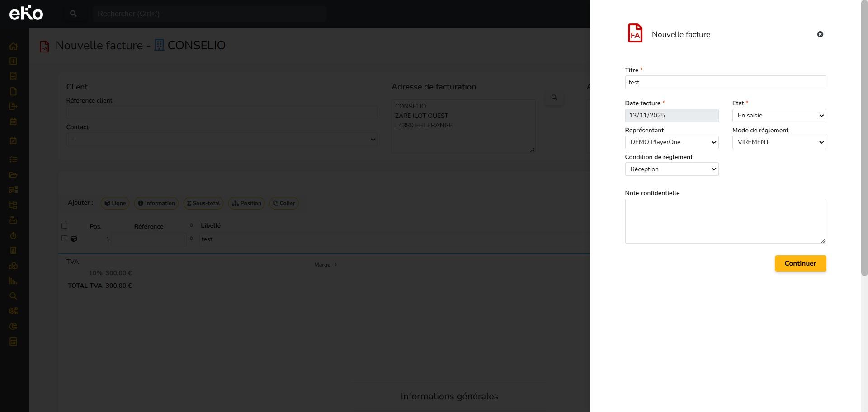This screenshot has width=868, height=412.
Task: Click the pie chart icon in sidebar
Action: (13, 326)
